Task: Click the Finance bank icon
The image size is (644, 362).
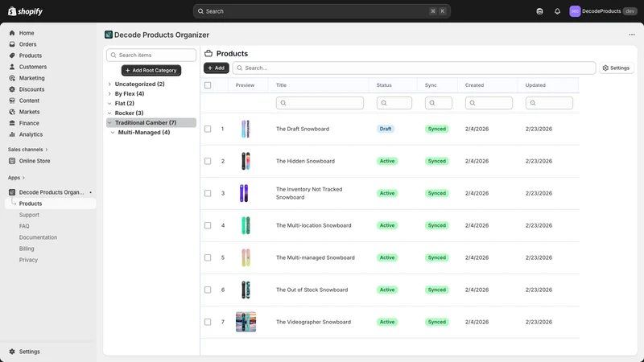Action: pyautogui.click(x=12, y=123)
